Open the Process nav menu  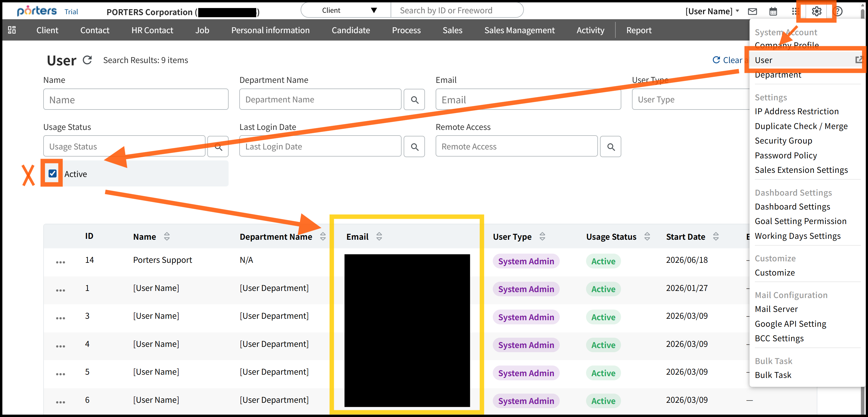pyautogui.click(x=406, y=30)
